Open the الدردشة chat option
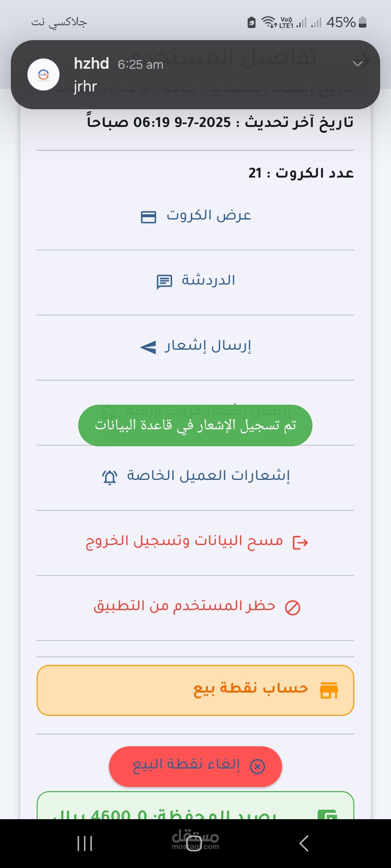The height and width of the screenshot is (868, 391). [x=208, y=280]
